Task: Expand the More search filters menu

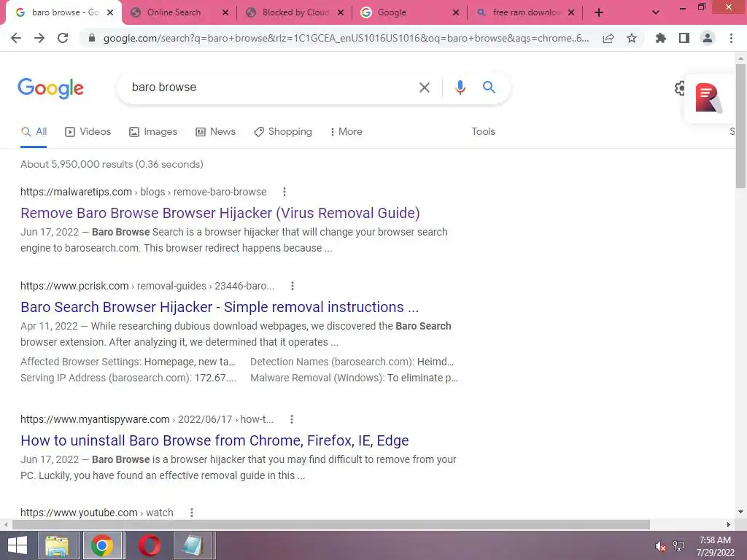Action: pyautogui.click(x=347, y=131)
